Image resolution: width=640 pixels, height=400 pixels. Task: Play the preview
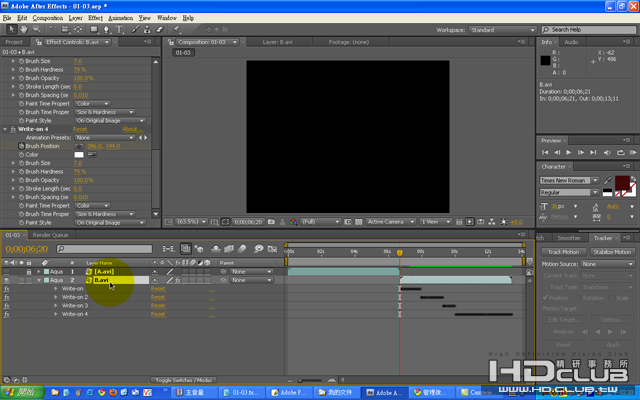[x=569, y=152]
